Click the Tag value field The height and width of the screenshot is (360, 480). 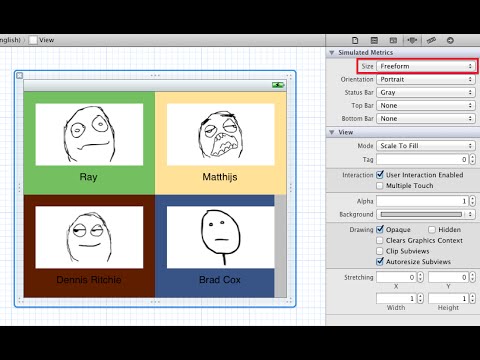(x=422, y=159)
